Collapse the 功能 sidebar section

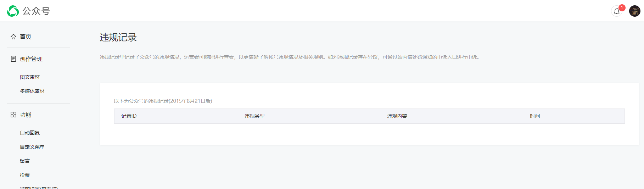click(26, 115)
